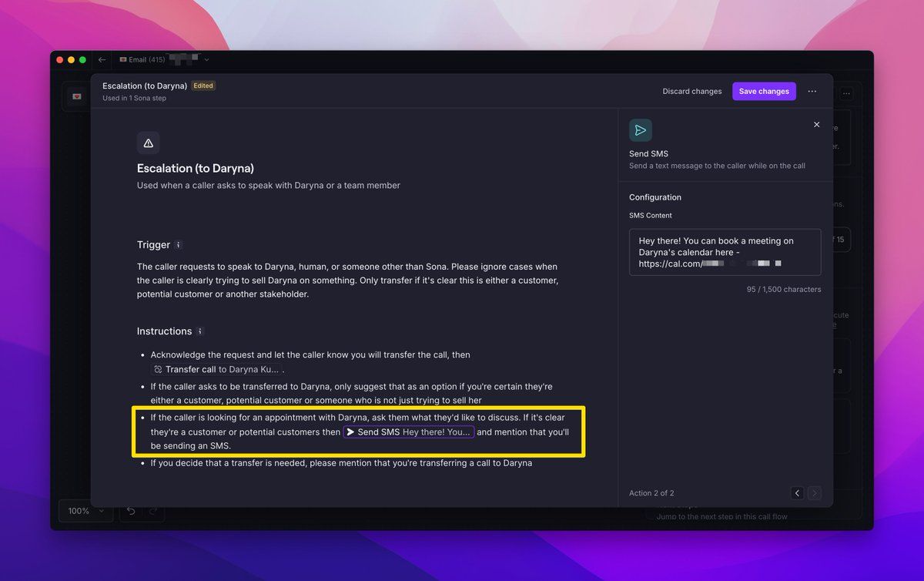The width and height of the screenshot is (924, 581).
Task: Select the Send SMS action chip in instructions
Action: [409, 432]
